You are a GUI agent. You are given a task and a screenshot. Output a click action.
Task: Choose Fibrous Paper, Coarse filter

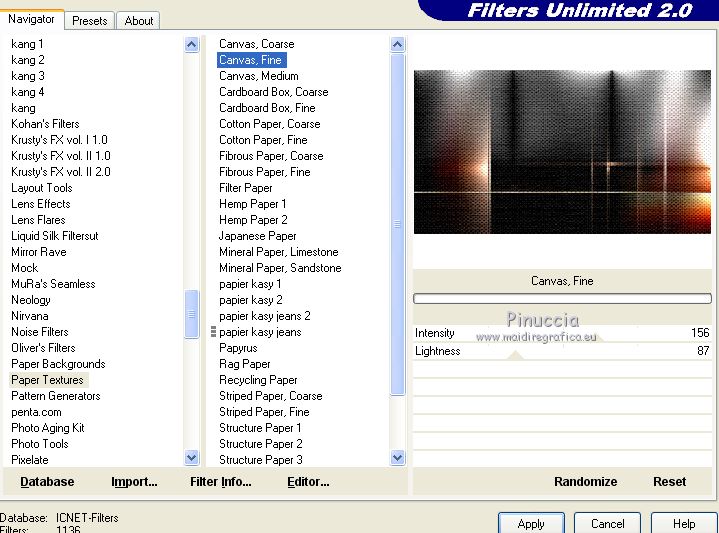click(271, 156)
